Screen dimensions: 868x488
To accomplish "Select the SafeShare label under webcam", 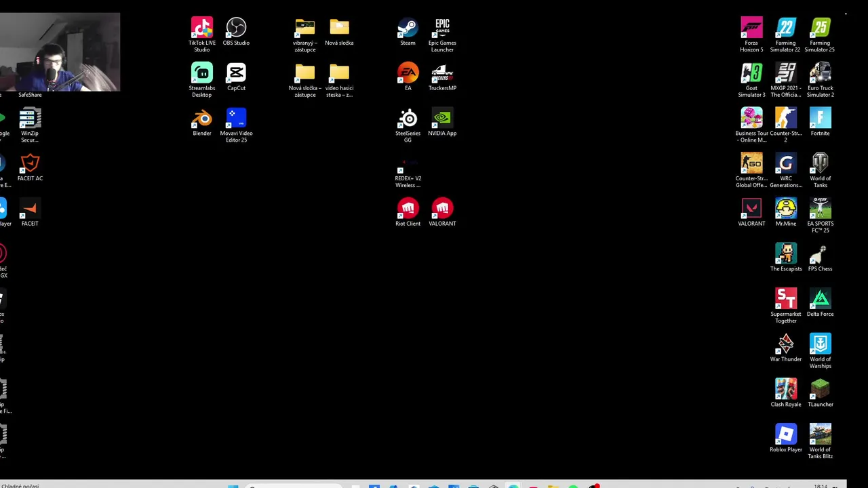I will (30, 95).
